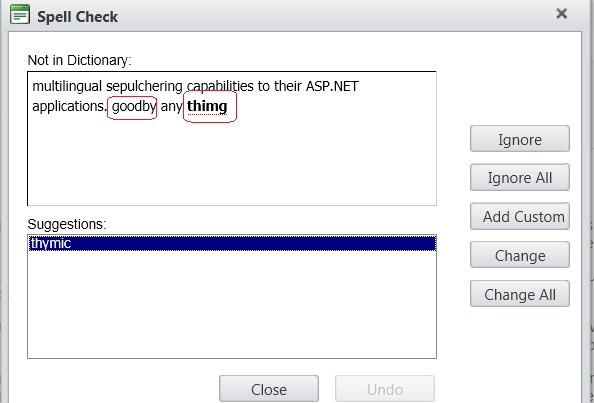Screen dimensions: 594x403
Task: Click the circled word 'goodby'
Action: [134, 107]
